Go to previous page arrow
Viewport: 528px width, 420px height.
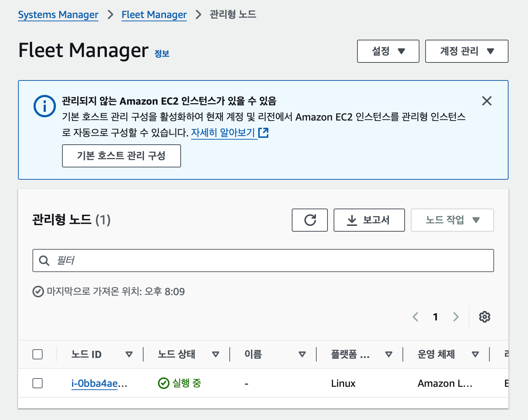(415, 317)
